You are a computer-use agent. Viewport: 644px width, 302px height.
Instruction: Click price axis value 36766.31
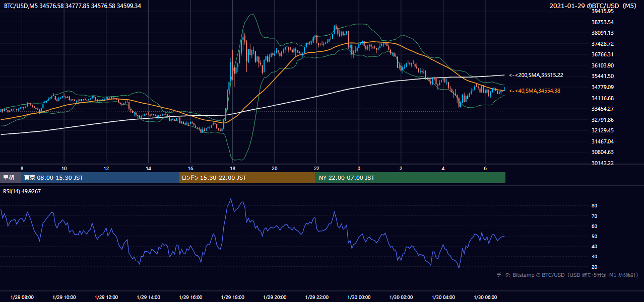tap(602, 54)
